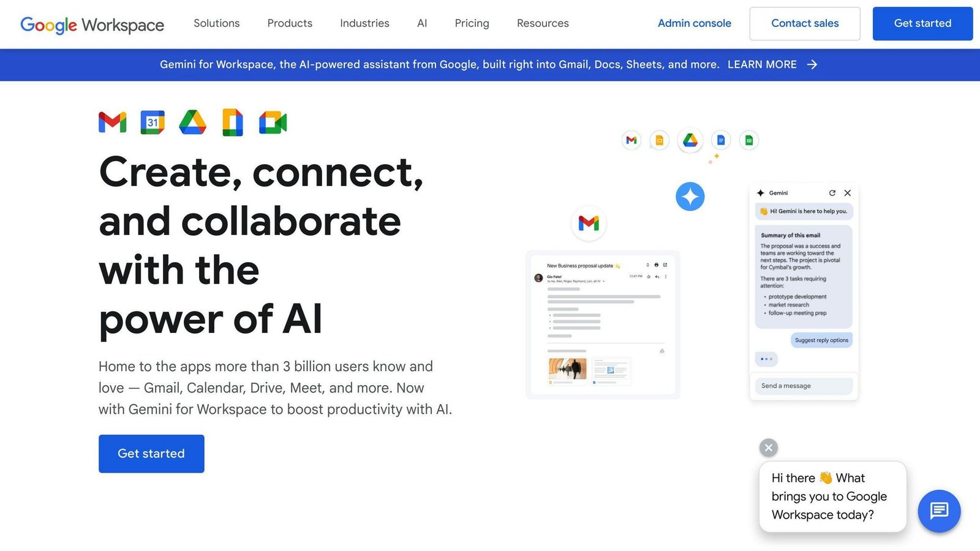This screenshot has width=980, height=551.
Task: Click the blue Gemini sparkle circle
Action: (x=690, y=197)
